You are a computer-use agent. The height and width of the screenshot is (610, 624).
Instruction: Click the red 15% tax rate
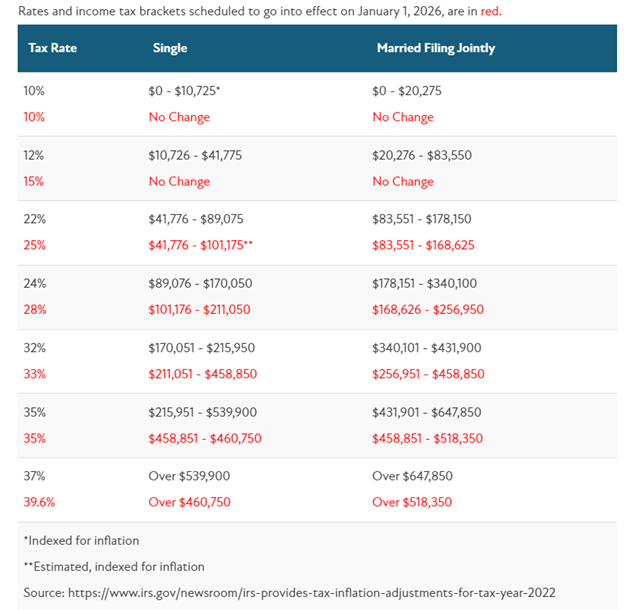coord(34,181)
